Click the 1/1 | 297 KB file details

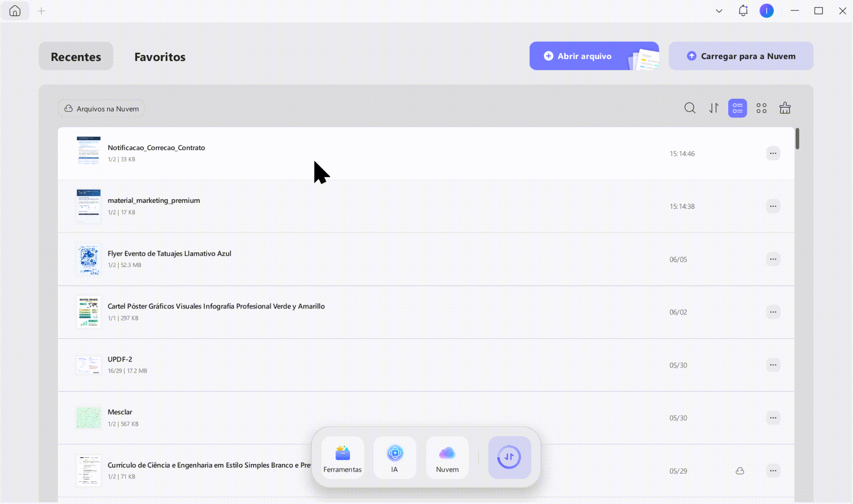[x=123, y=318]
